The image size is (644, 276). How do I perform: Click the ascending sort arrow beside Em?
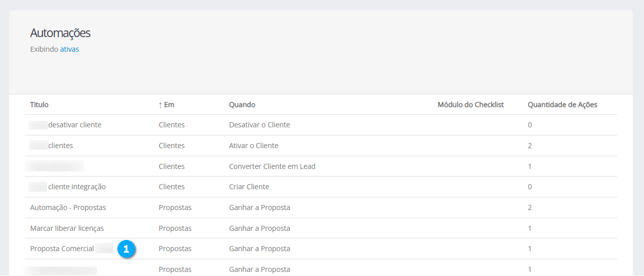(160, 105)
